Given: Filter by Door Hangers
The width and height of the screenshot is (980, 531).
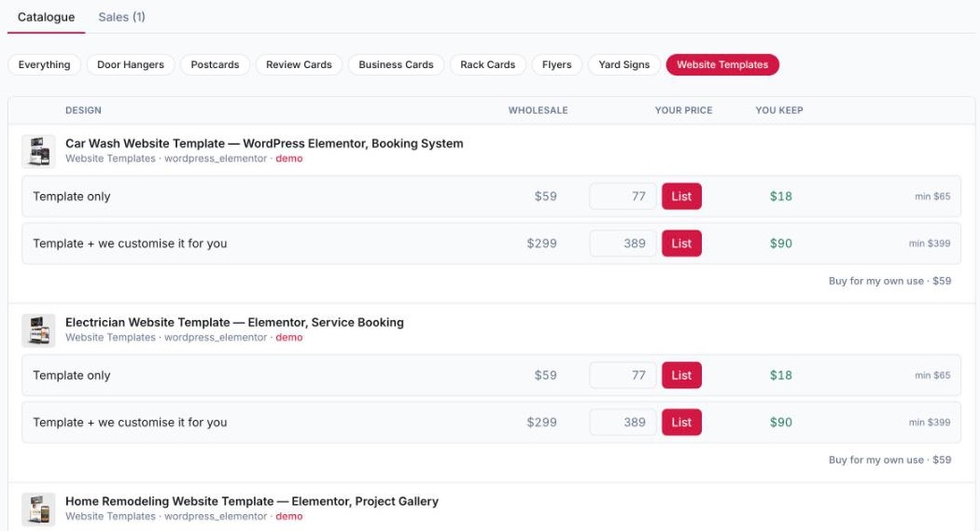Looking at the screenshot, I should pos(131,64).
